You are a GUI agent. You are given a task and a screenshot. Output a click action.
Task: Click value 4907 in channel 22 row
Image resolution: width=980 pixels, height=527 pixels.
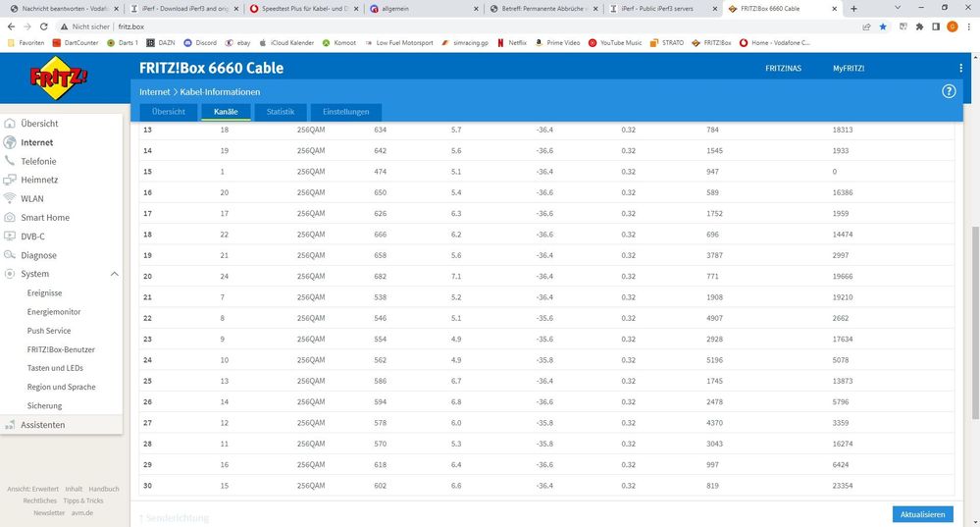click(714, 318)
